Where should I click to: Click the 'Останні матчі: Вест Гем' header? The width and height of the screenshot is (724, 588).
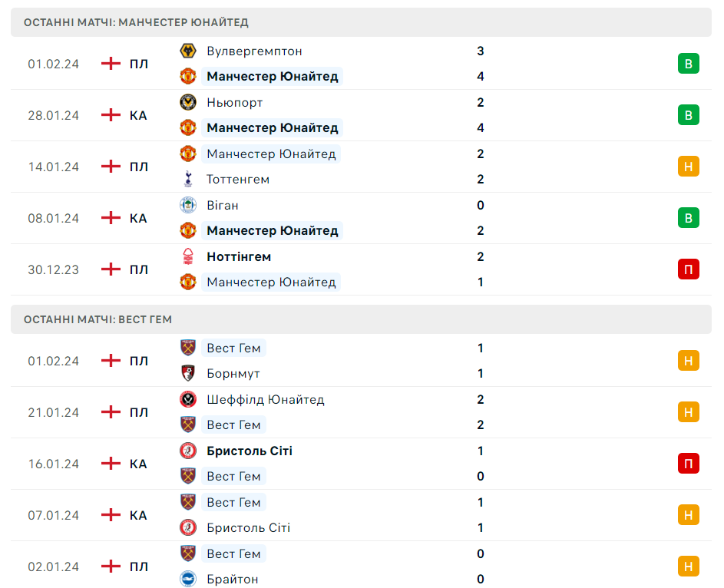coord(98,319)
